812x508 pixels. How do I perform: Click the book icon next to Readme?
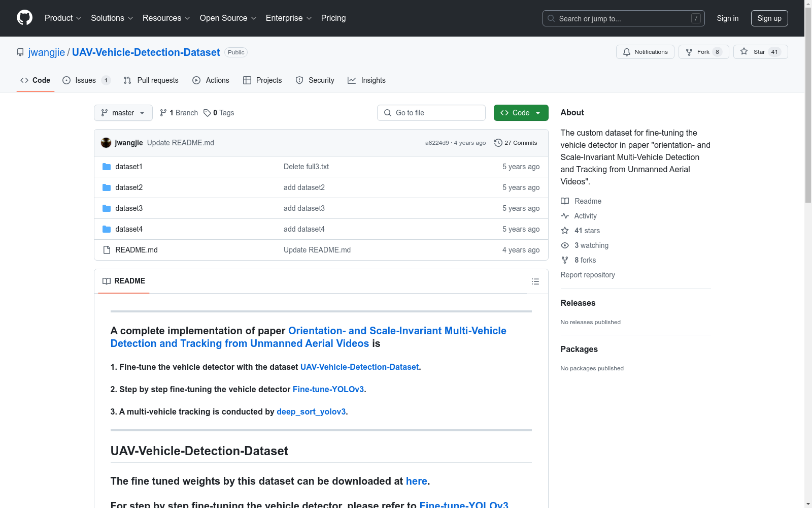[565, 201]
